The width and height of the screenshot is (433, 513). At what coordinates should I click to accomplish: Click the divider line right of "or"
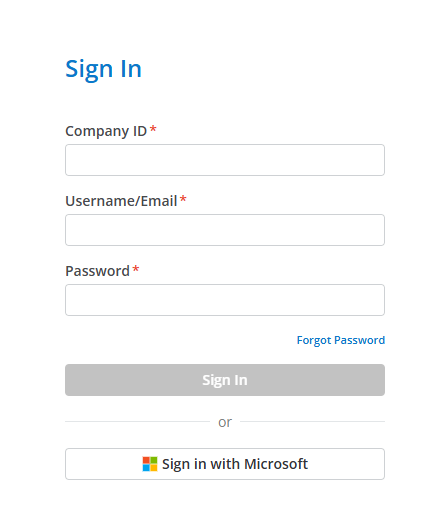(x=312, y=422)
